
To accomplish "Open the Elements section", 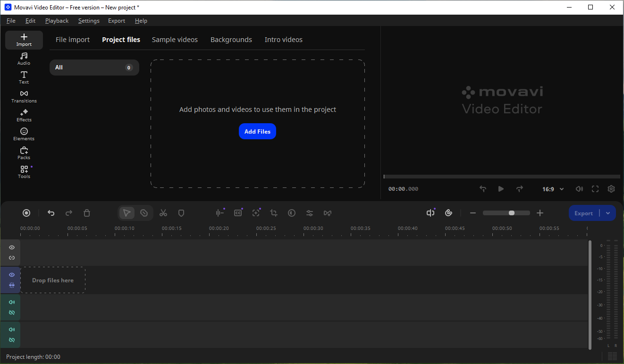I will click(x=24, y=135).
